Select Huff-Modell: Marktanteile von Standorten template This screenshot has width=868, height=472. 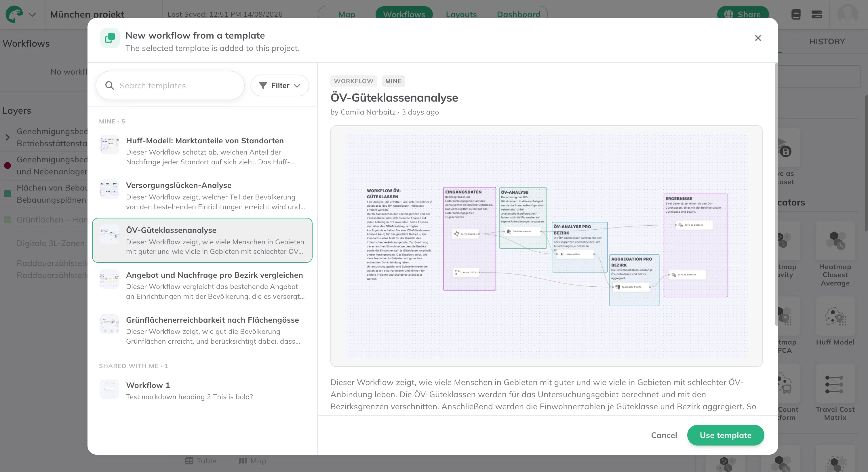coord(202,151)
